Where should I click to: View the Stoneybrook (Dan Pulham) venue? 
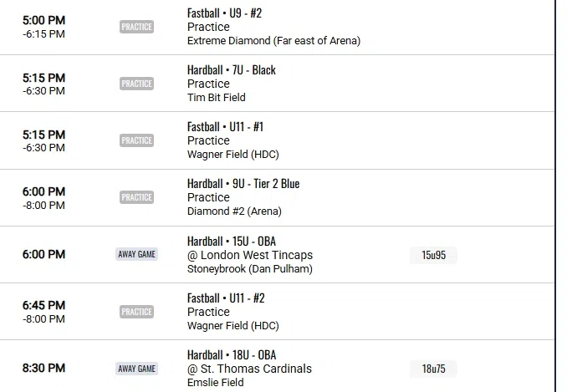(249, 268)
